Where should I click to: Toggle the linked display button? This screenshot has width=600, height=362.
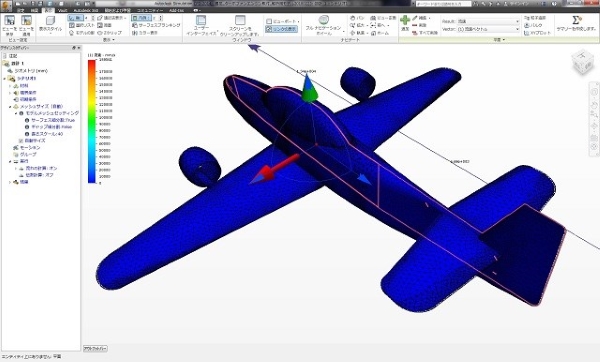[281, 29]
